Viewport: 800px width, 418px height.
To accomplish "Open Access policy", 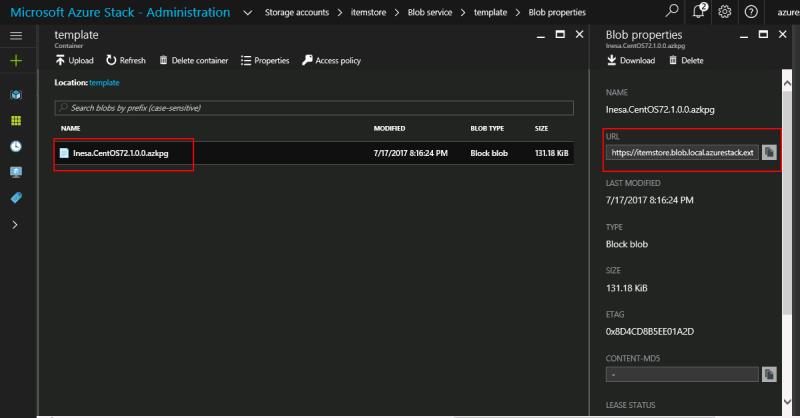I will pos(331,60).
